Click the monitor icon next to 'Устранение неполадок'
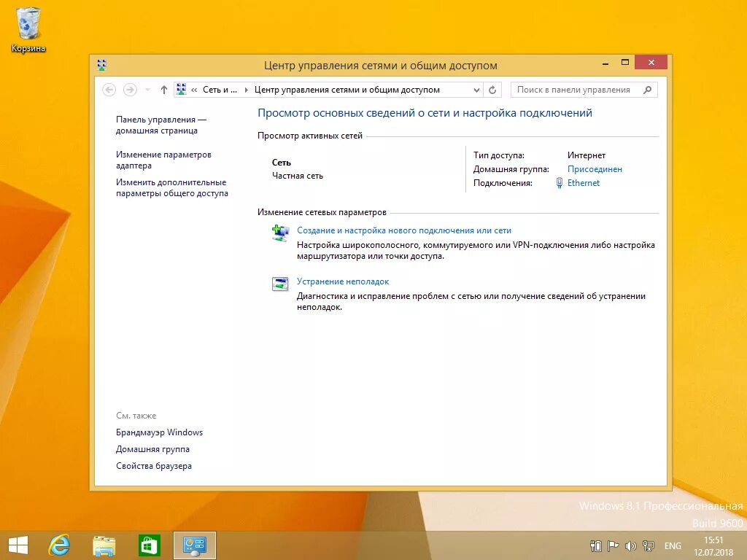This screenshot has width=747, height=560. tap(279, 284)
